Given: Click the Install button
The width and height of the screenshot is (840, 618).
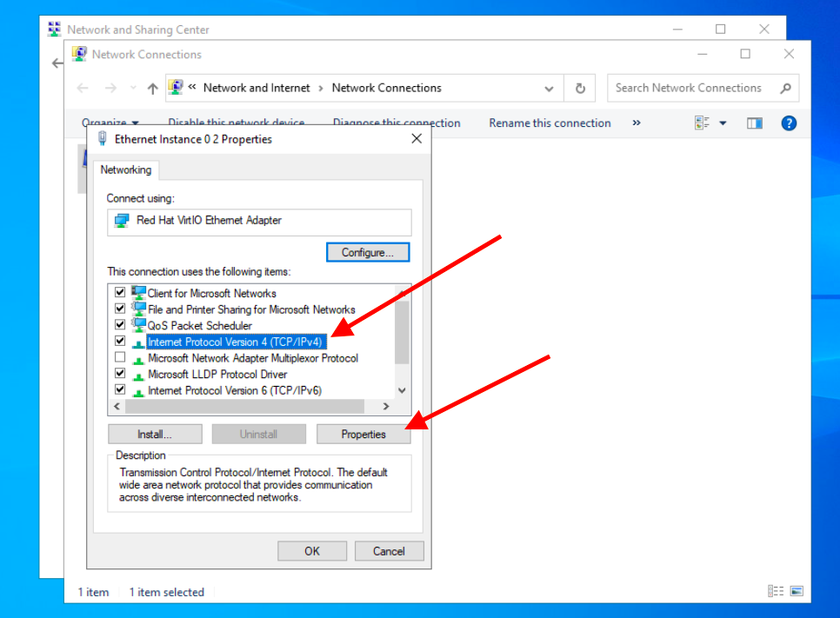Looking at the screenshot, I should (x=155, y=435).
